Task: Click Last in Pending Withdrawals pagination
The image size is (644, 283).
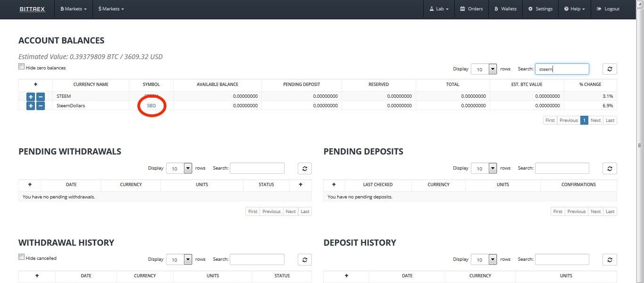Action: click(x=305, y=211)
